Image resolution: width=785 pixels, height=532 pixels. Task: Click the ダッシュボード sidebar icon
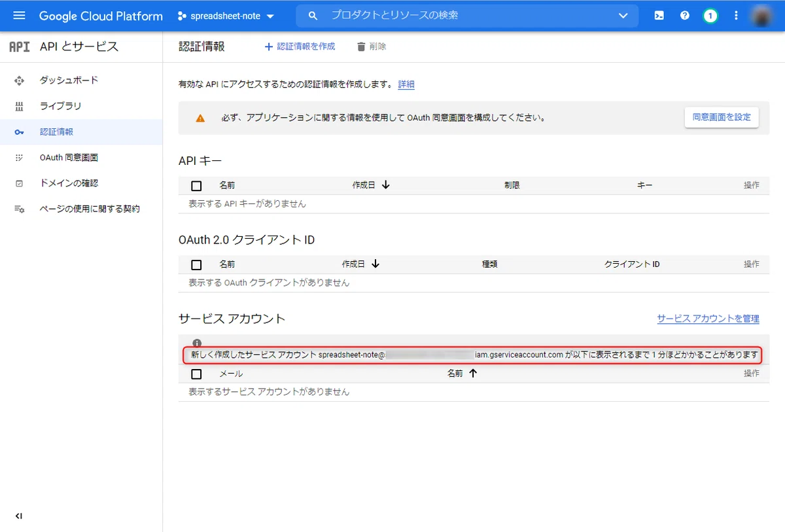pyautogui.click(x=19, y=80)
